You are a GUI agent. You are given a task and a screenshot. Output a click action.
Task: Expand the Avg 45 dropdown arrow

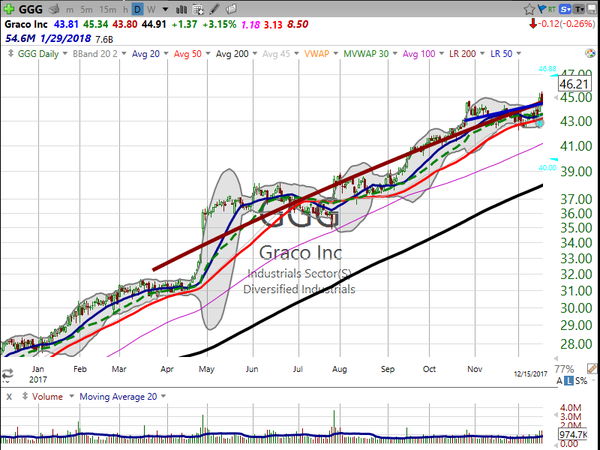pos(296,54)
